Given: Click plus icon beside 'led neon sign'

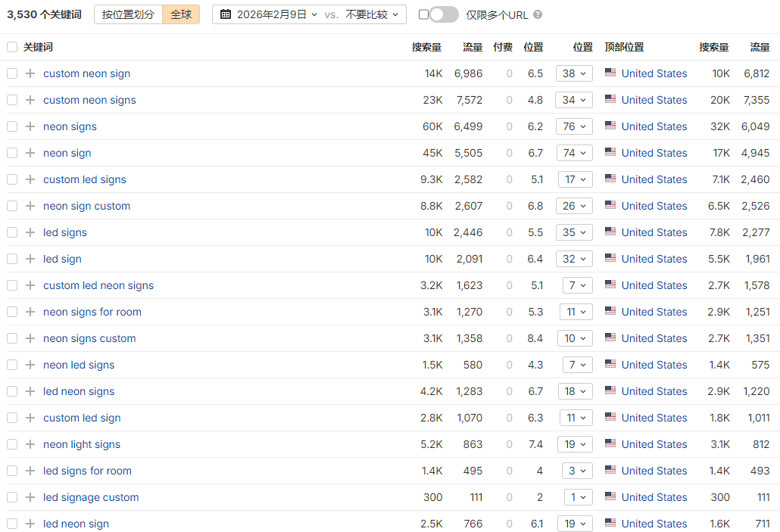Looking at the screenshot, I should pyautogui.click(x=30, y=524).
